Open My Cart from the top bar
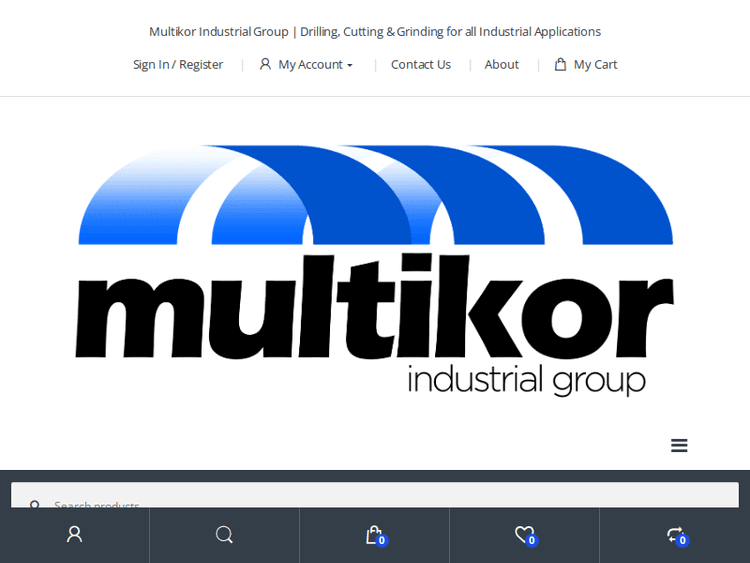The height and width of the screenshot is (563, 750). [596, 65]
